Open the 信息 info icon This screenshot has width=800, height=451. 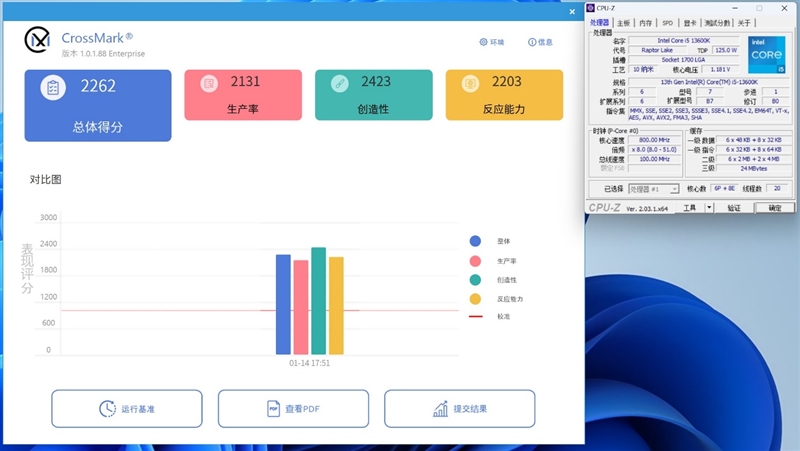coord(532,42)
